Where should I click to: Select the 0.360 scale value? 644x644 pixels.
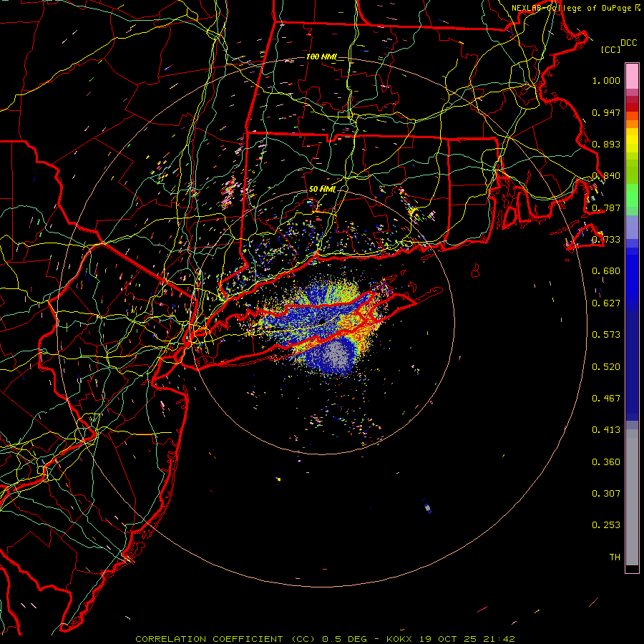point(606,462)
